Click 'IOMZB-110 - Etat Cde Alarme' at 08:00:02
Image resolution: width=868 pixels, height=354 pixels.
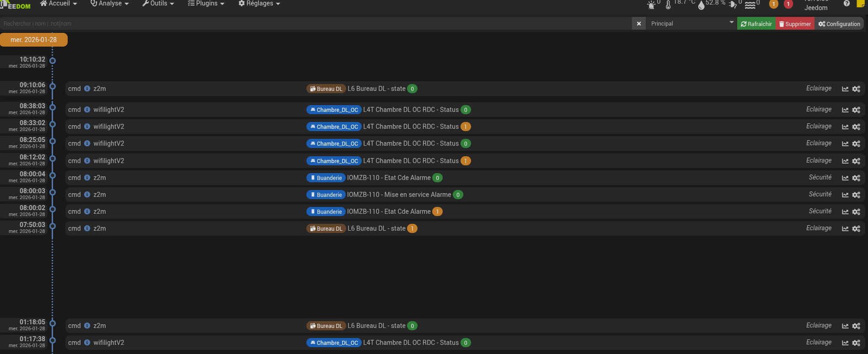tap(389, 211)
